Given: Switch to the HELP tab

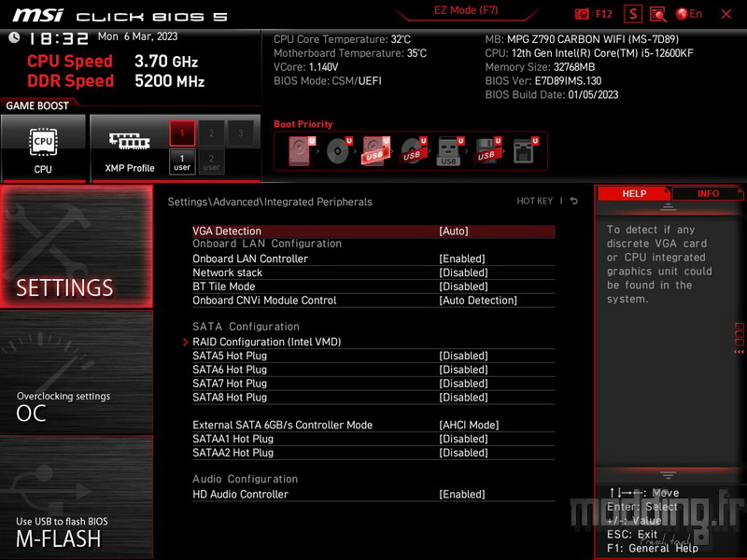Looking at the screenshot, I should tap(634, 194).
